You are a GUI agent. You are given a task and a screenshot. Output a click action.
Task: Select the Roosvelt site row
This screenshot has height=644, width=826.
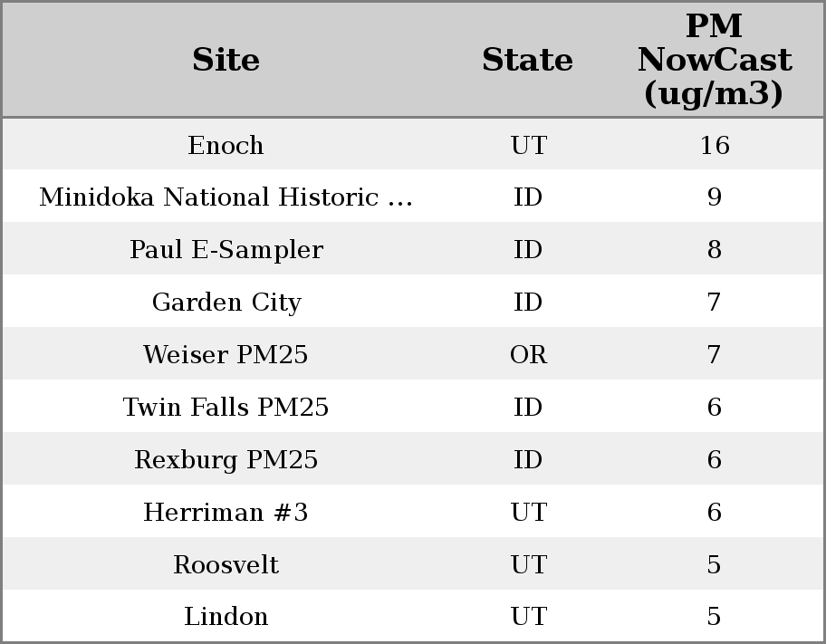point(226,565)
